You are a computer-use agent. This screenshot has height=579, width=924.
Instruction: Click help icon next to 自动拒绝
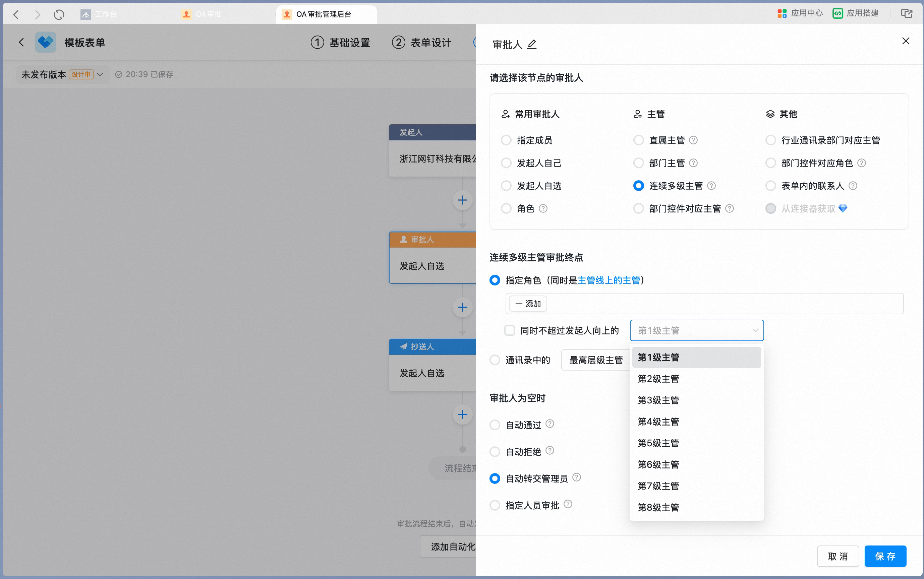[x=550, y=450]
